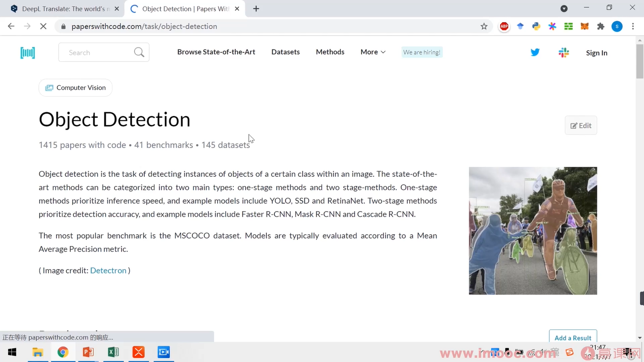Open the Windows Start menu
The height and width of the screenshot is (362, 644).
point(12,352)
